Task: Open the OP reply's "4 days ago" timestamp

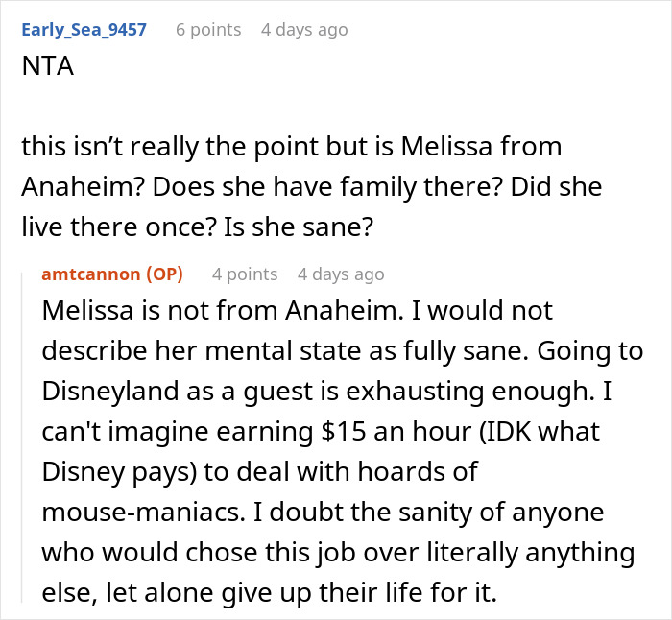Action: point(341,274)
